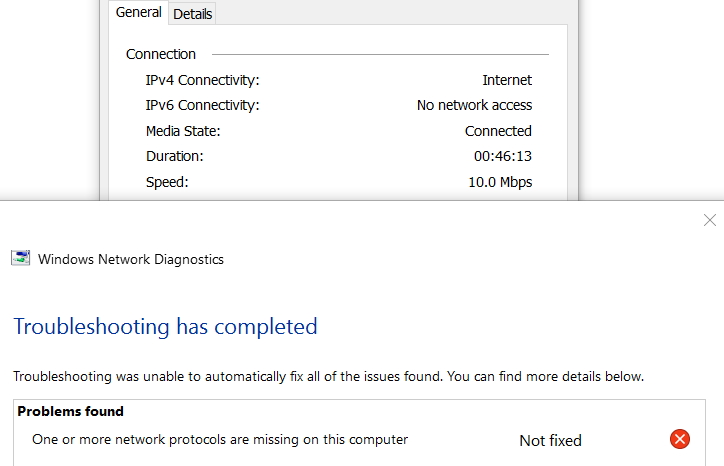Image resolution: width=724 pixels, height=466 pixels.
Task: Close the Windows Network Diagnostics window
Action: pos(710,220)
